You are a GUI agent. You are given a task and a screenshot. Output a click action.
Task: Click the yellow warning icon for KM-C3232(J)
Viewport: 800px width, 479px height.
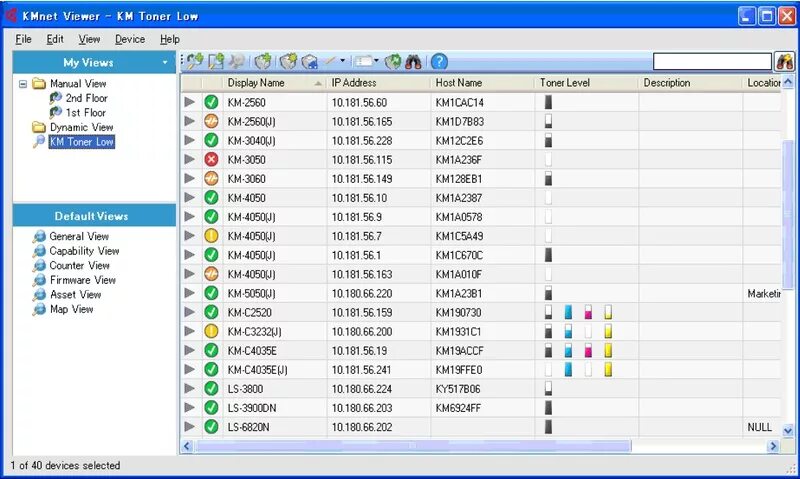point(211,331)
